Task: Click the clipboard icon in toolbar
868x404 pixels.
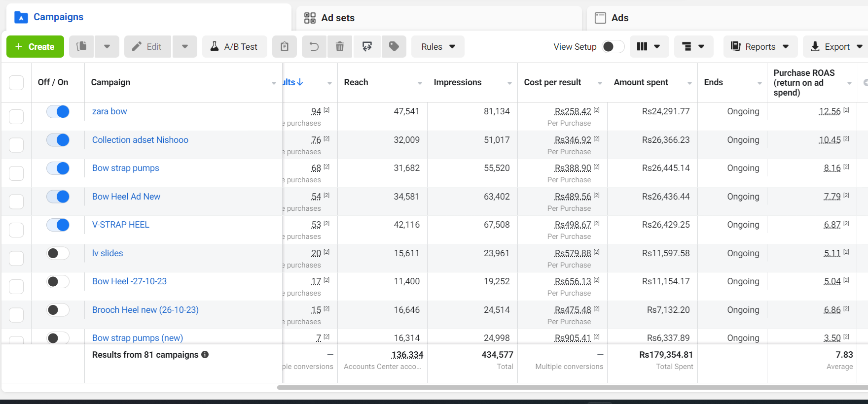Action: pyautogui.click(x=285, y=46)
